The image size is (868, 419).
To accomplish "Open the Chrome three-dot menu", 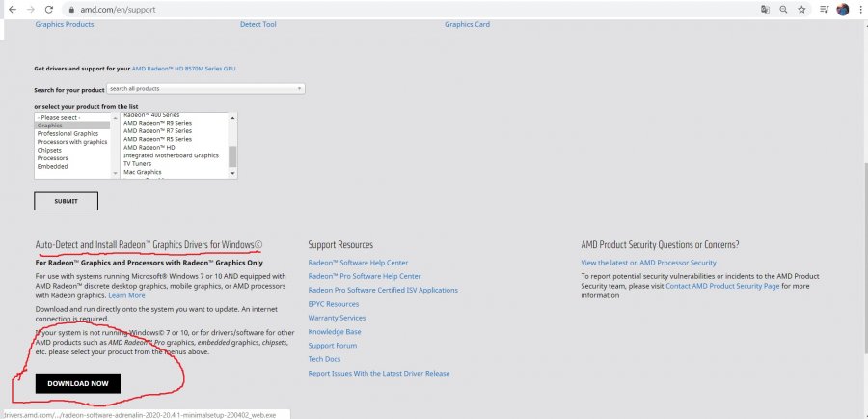I will 862,10.
